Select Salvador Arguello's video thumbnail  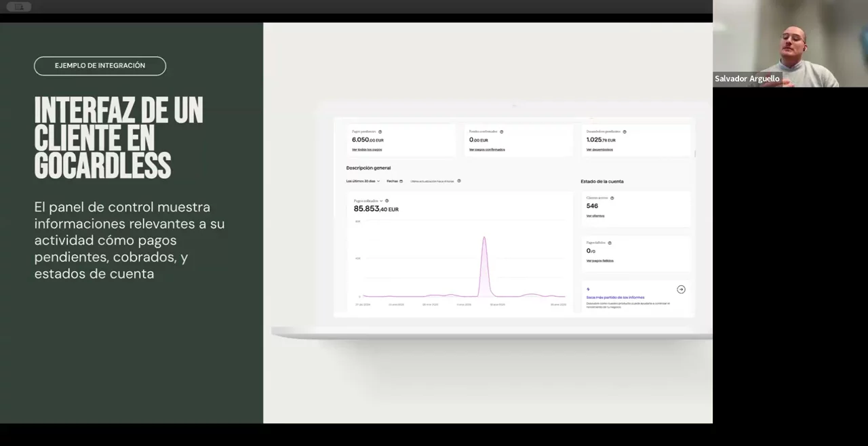[790, 43]
